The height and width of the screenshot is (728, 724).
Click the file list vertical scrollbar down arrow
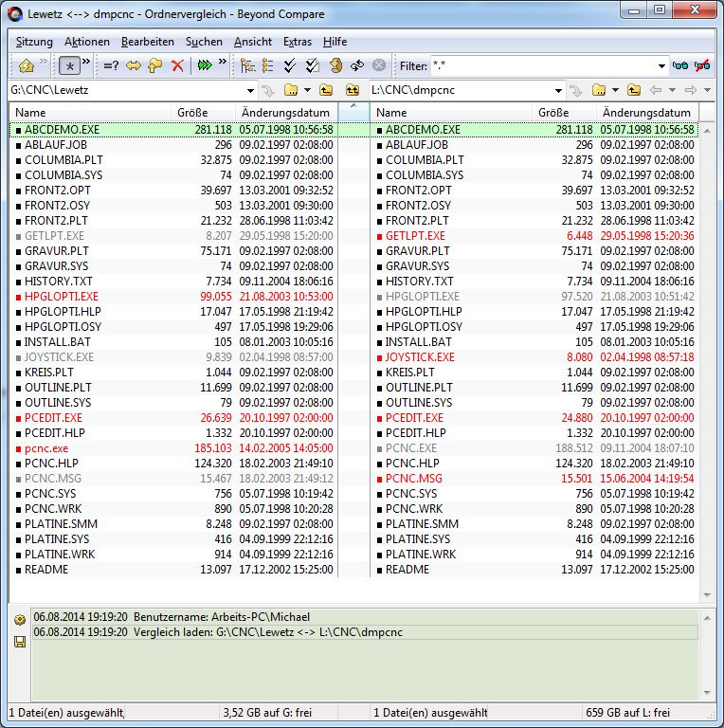[x=707, y=595]
